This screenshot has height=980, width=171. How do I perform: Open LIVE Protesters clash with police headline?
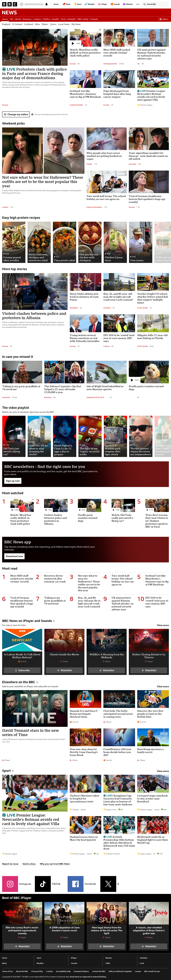point(34,73)
